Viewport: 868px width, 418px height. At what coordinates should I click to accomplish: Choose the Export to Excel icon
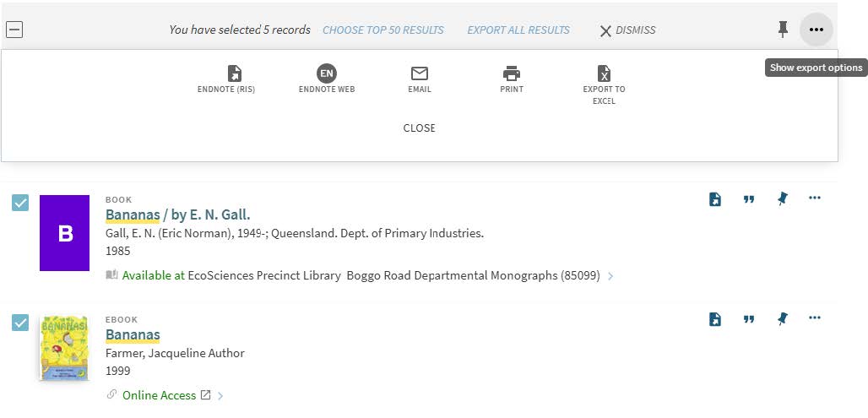click(604, 74)
